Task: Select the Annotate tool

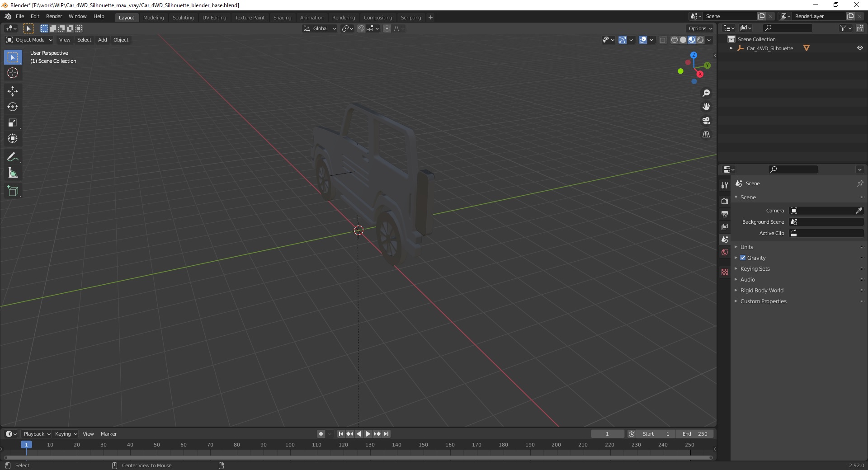Action: click(x=13, y=157)
